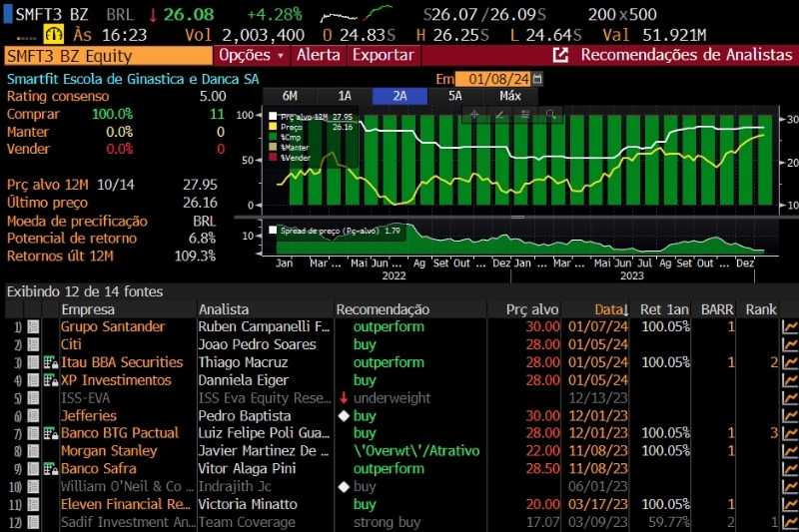Open the trend chart icon for Citi row
The image size is (799, 532).
pyautogui.click(x=790, y=344)
